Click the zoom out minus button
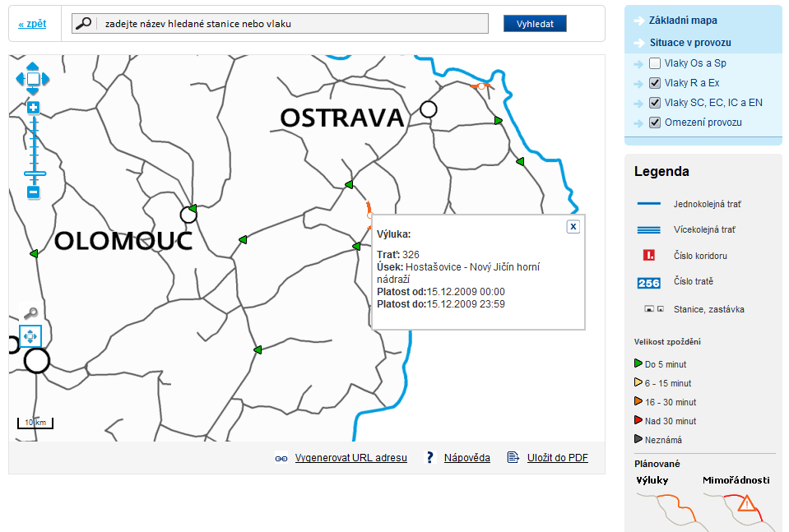The image size is (789, 532). (34, 192)
